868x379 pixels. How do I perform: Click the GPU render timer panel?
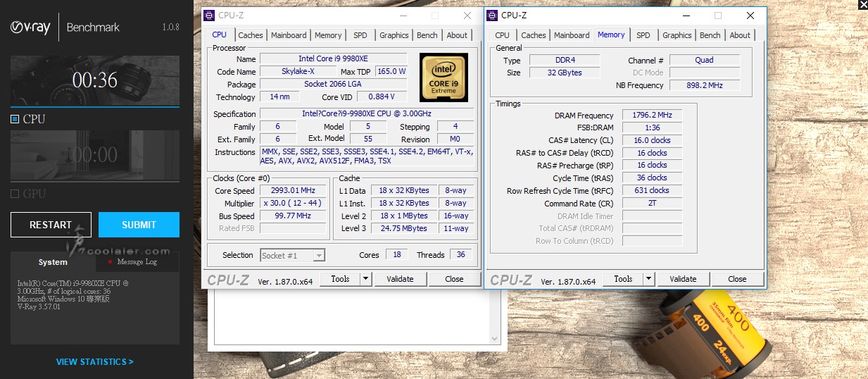95,156
